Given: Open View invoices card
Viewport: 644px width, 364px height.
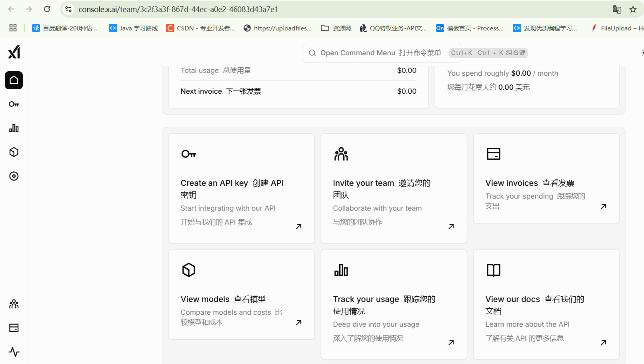Looking at the screenshot, I should [x=546, y=179].
